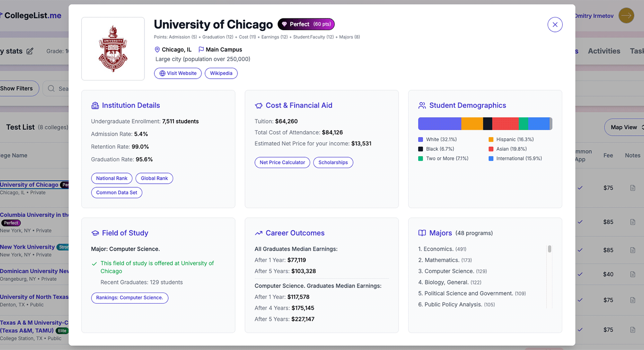Image resolution: width=644 pixels, height=350 pixels.
Task: Open the Net Price Calculator
Action: [282, 163]
